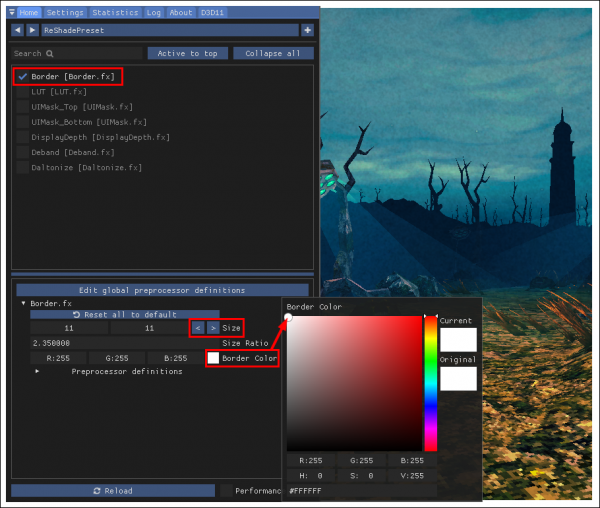Screen dimensions: 600x508
Task: Decrease Size with the < button
Action: pos(197,328)
